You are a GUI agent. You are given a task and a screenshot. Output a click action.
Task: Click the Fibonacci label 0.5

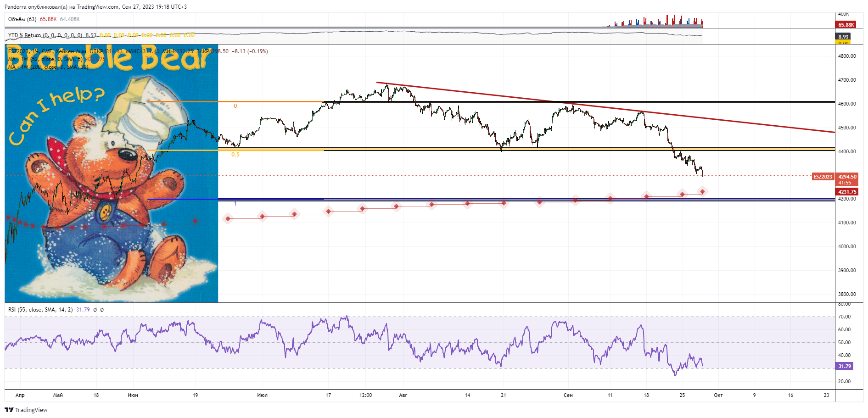pos(235,155)
